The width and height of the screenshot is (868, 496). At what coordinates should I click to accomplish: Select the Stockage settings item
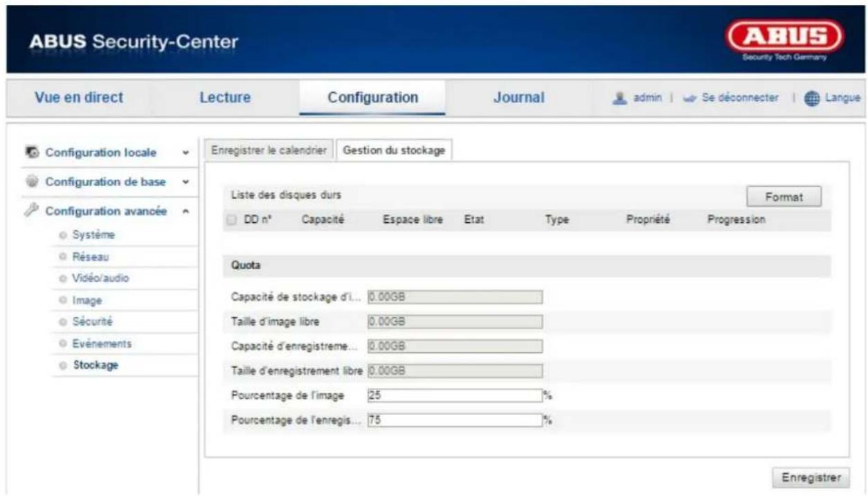tap(94, 365)
